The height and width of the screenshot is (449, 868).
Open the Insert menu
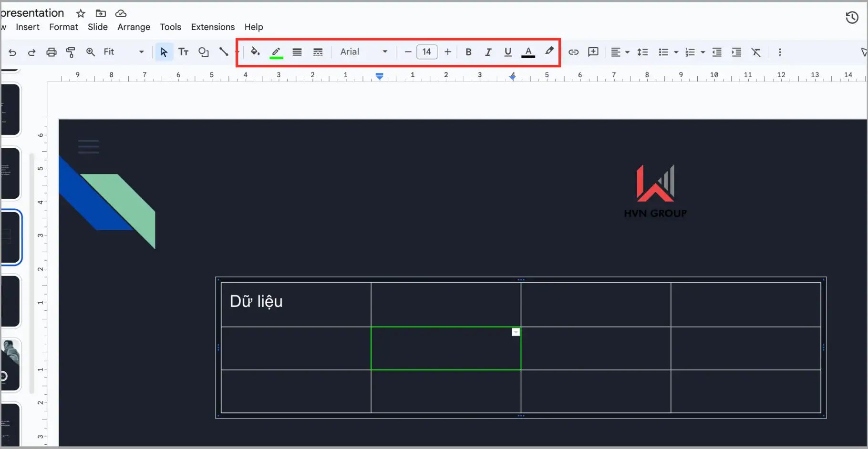[28, 27]
